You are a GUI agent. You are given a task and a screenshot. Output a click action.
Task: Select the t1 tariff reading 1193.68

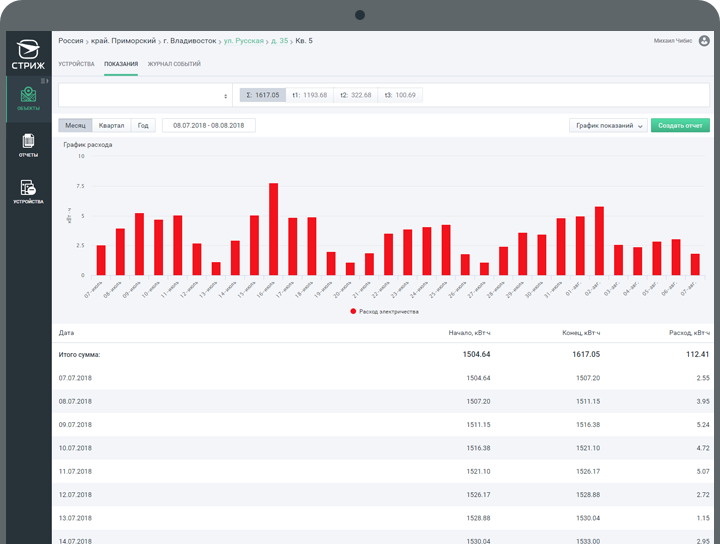(x=309, y=95)
